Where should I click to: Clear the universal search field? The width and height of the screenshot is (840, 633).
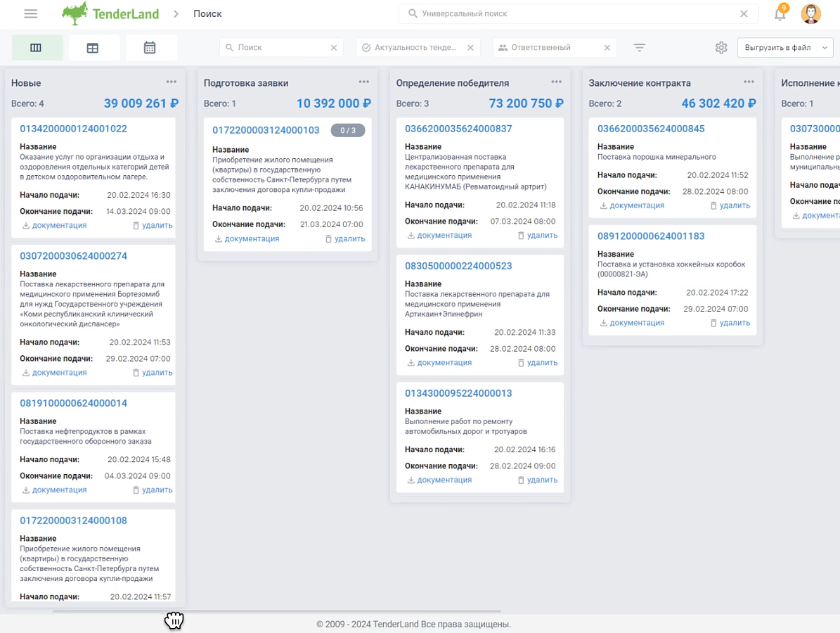point(744,14)
